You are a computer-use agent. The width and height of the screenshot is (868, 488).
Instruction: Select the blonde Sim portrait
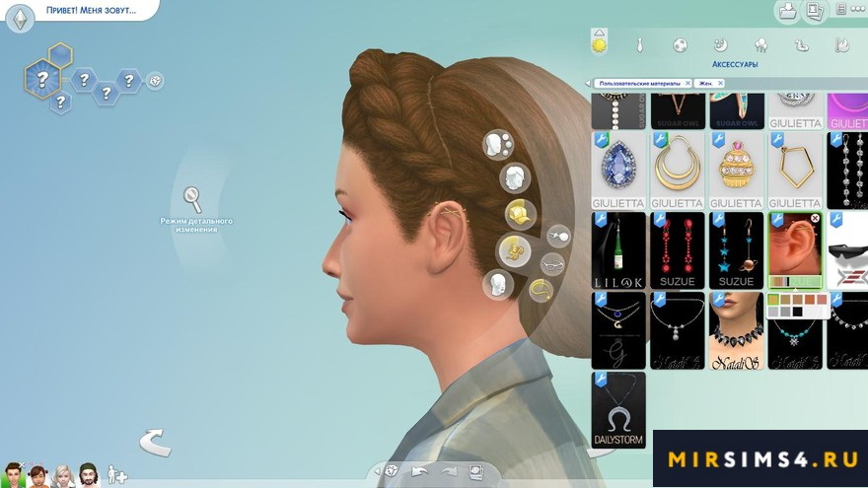coord(63,476)
